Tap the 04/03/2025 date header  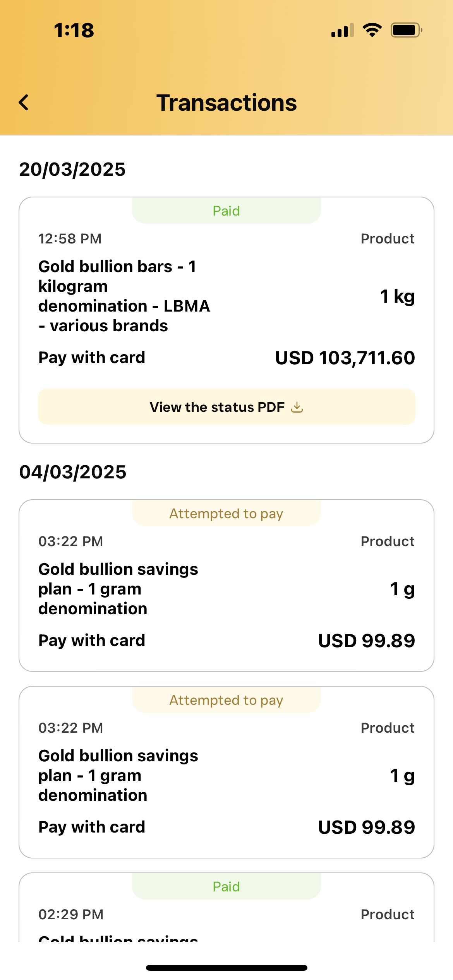tap(73, 472)
